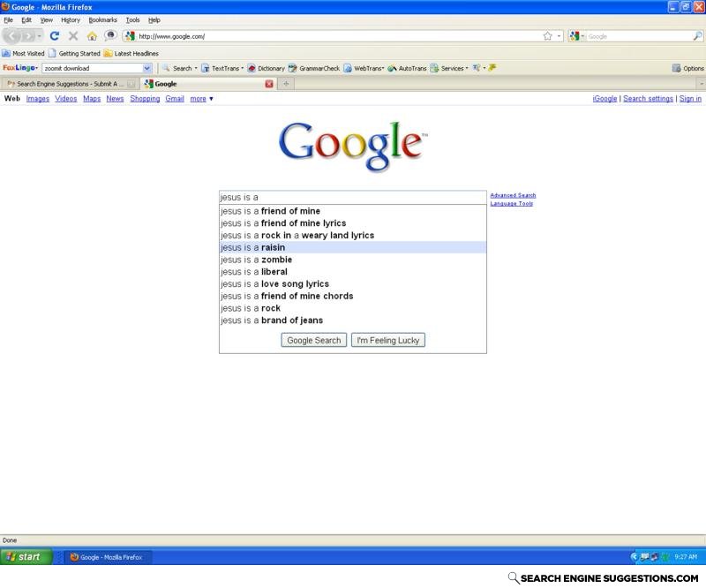
Task: Go to the Home page
Action: [x=92, y=36]
